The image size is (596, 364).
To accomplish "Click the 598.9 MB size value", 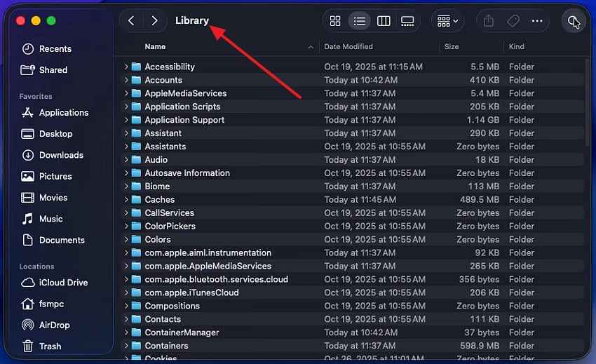I will coord(480,346).
